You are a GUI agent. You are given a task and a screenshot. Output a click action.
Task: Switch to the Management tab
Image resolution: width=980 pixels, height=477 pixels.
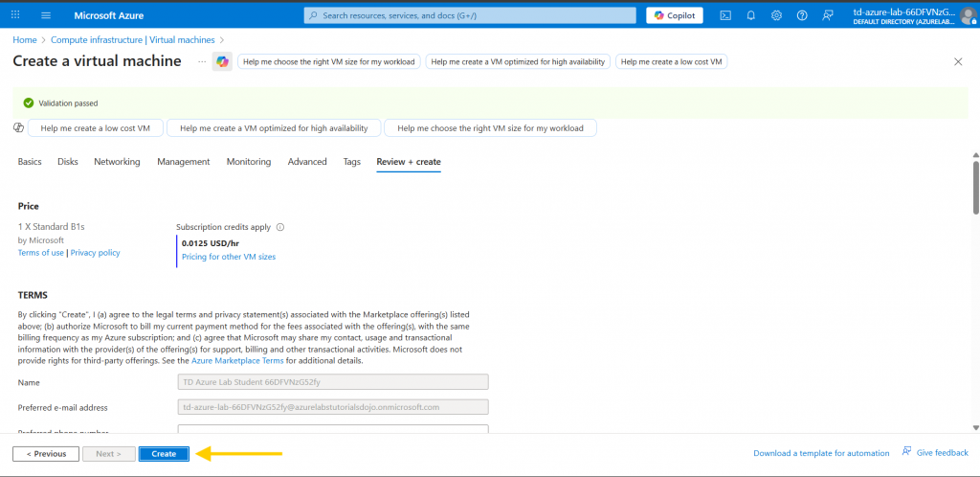pyautogui.click(x=184, y=161)
